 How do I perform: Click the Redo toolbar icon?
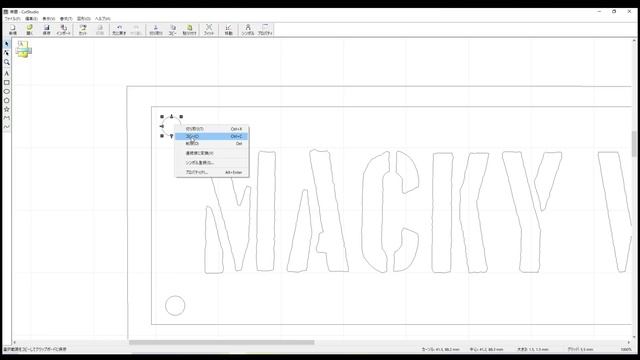[136, 29]
